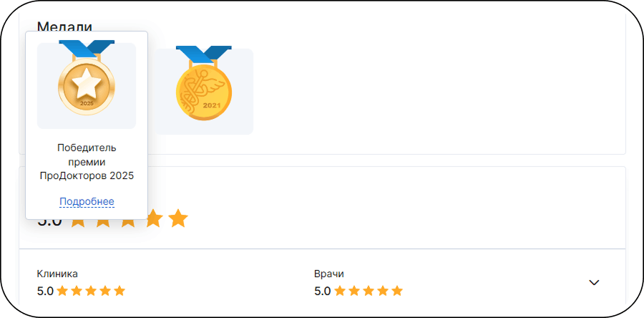Expand the rating details chevron
The width and height of the screenshot is (644, 318).
coord(593,282)
